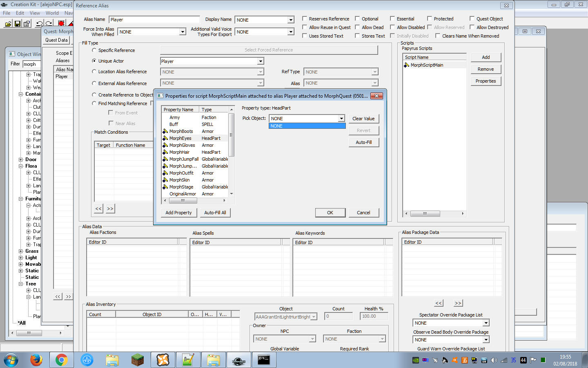Screen dimensions: 588x368
Task: Save the plugin with the floppy disk icon
Action: click(18, 24)
